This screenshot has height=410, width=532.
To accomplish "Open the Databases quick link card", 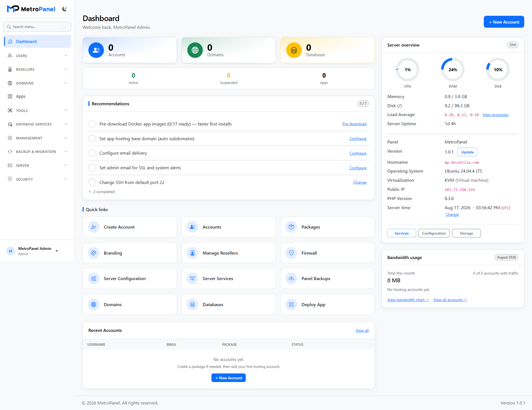I will pos(229,304).
